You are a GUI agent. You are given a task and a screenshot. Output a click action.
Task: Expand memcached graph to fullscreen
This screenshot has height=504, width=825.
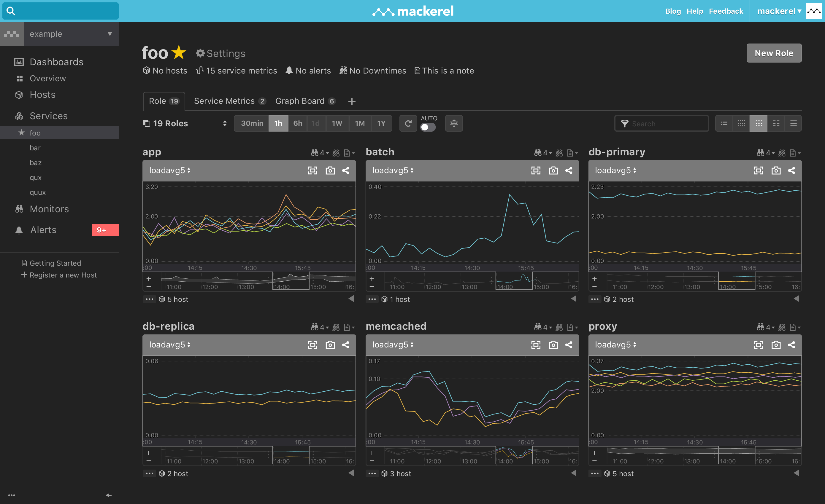(x=536, y=345)
